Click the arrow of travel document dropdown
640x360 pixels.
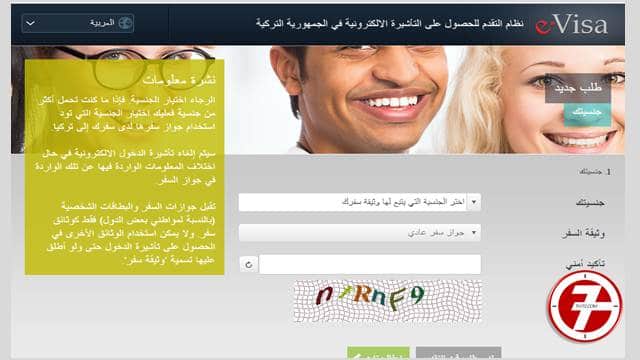(x=473, y=233)
